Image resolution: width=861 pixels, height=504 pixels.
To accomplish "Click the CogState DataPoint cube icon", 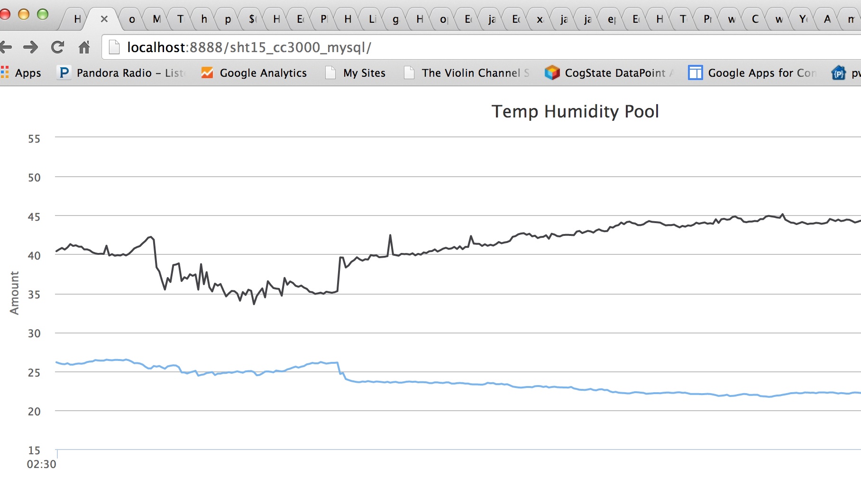I will tap(552, 73).
